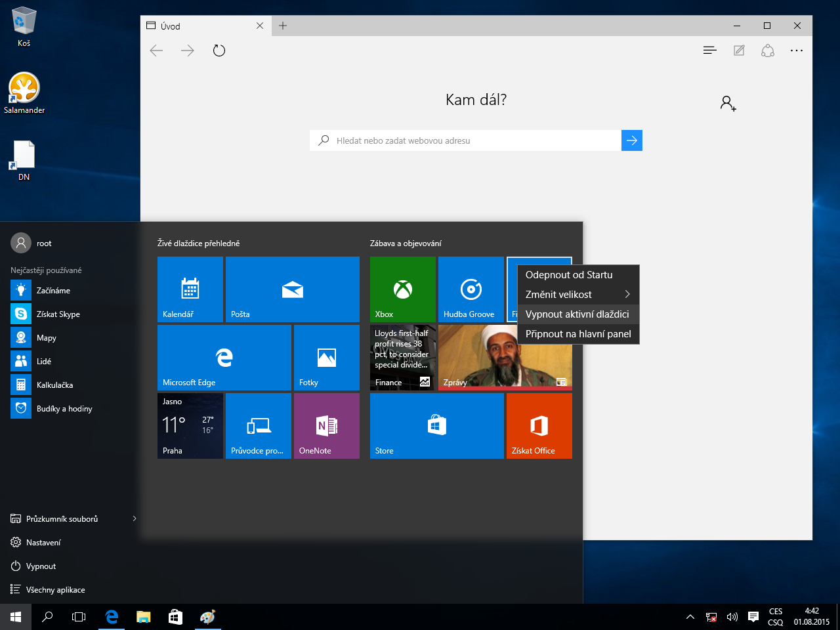840x630 pixels.
Task: Switch to Edge on the taskbar
Action: point(112,617)
